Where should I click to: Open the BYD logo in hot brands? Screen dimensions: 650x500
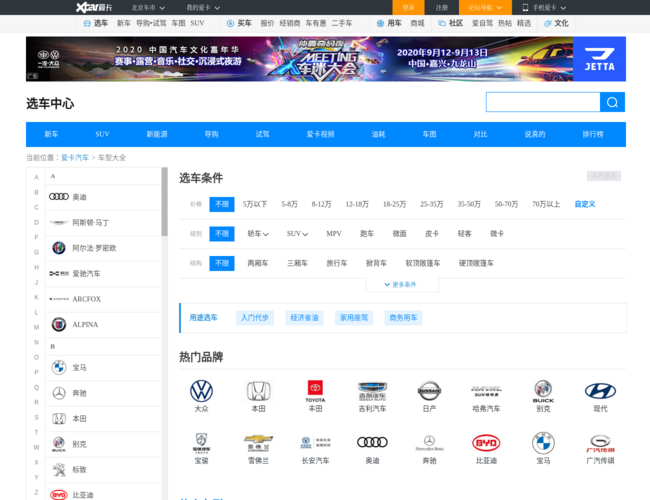(486, 443)
